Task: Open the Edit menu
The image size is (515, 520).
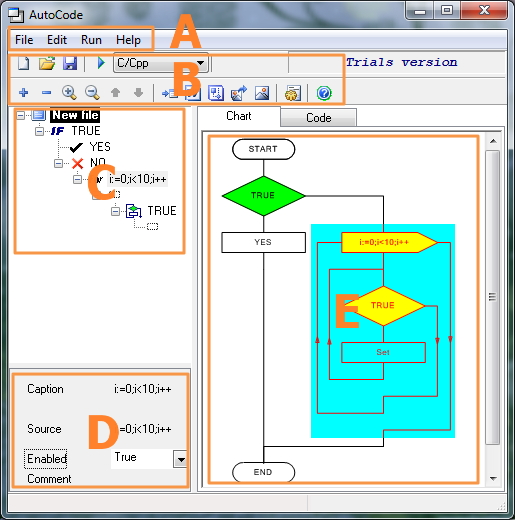Action: pyautogui.click(x=57, y=40)
